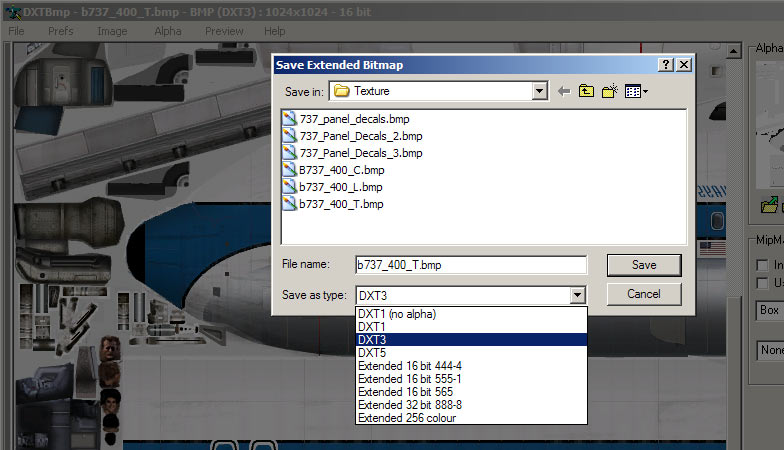Click the bitmap icon of 737_Panel_Decals_3.bmp
Screen dimensions: 784x450
tap(289, 152)
